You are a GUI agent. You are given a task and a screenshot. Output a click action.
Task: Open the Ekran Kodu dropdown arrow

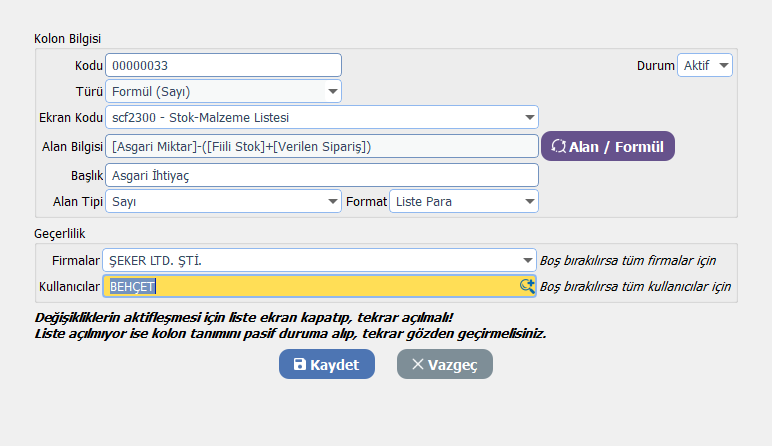529,118
